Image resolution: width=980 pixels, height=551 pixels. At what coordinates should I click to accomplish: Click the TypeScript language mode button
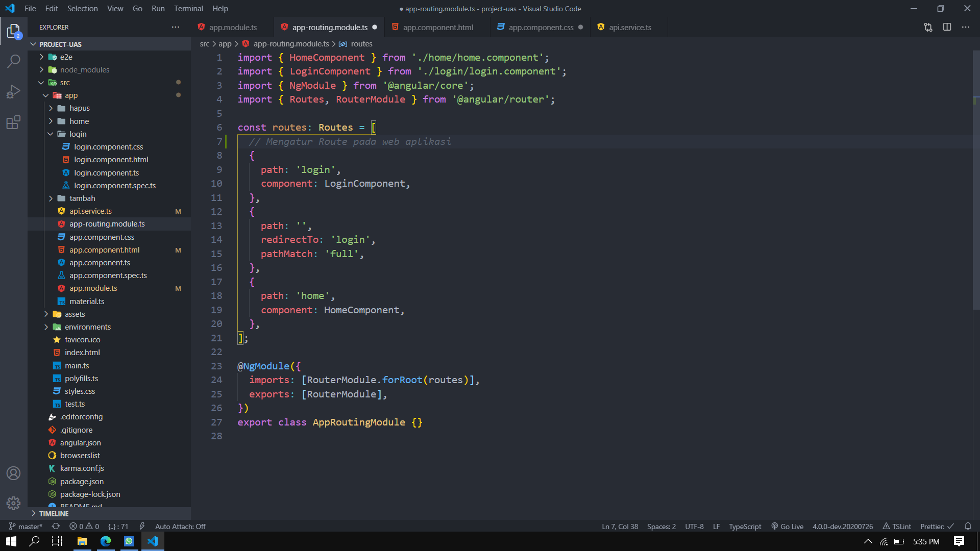745,526
